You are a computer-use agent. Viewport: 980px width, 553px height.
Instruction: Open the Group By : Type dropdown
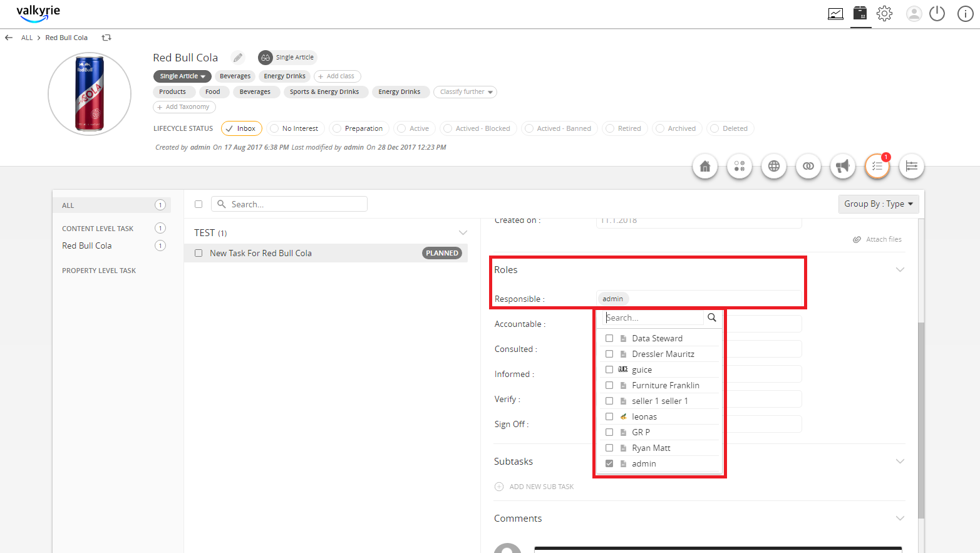(x=879, y=204)
